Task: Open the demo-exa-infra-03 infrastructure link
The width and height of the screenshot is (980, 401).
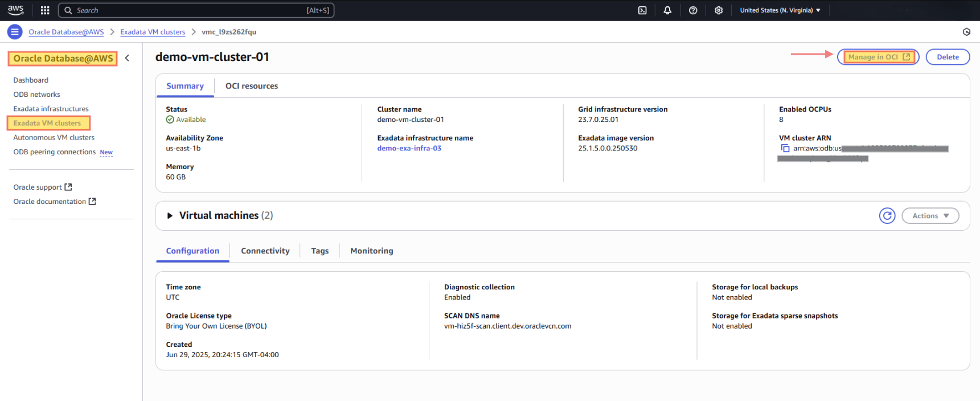Action: click(x=409, y=148)
